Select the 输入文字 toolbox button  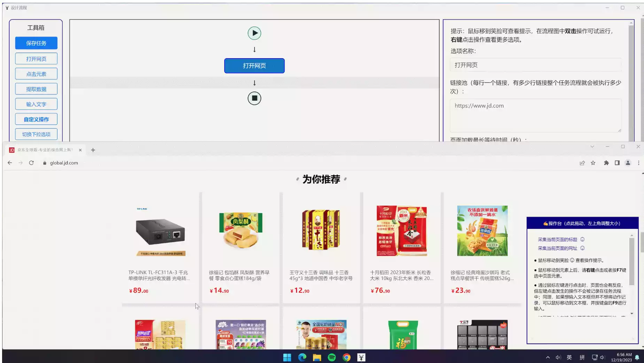pos(36,104)
